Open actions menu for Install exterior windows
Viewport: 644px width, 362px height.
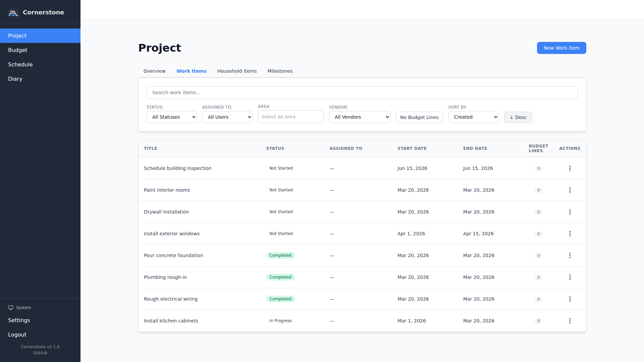coord(570,234)
